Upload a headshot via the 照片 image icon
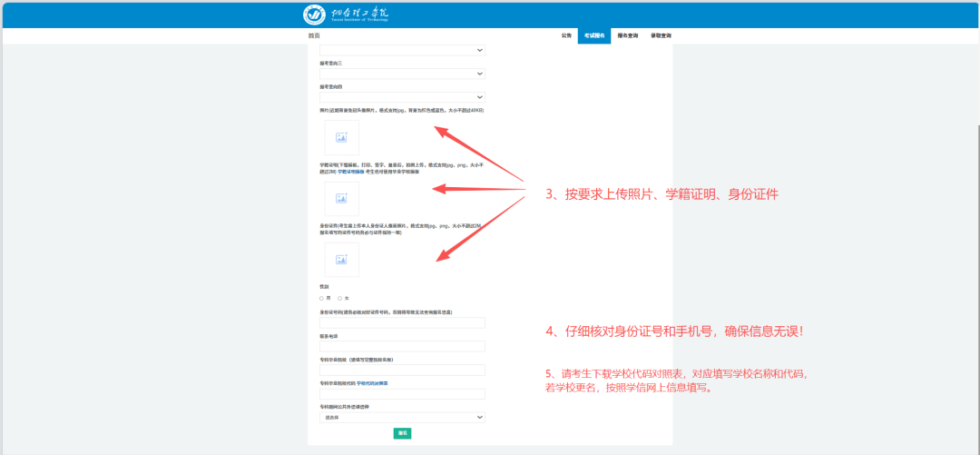The height and width of the screenshot is (455, 980). [x=341, y=138]
